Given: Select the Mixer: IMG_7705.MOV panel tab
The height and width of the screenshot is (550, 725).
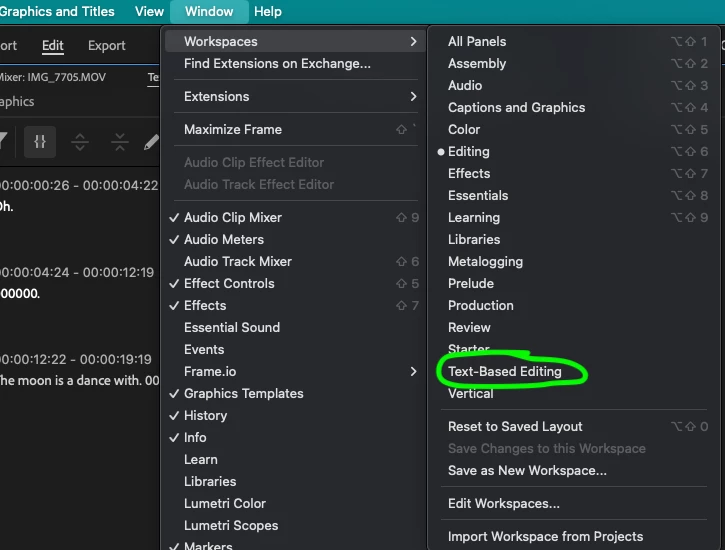Looking at the screenshot, I should pos(52,77).
